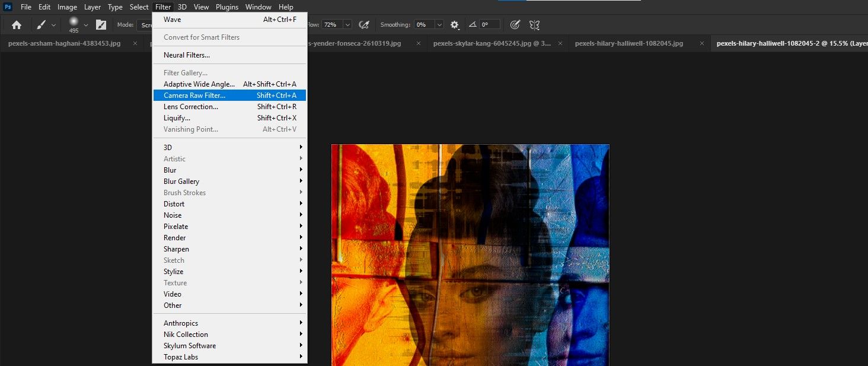Open the Help menu

point(286,7)
